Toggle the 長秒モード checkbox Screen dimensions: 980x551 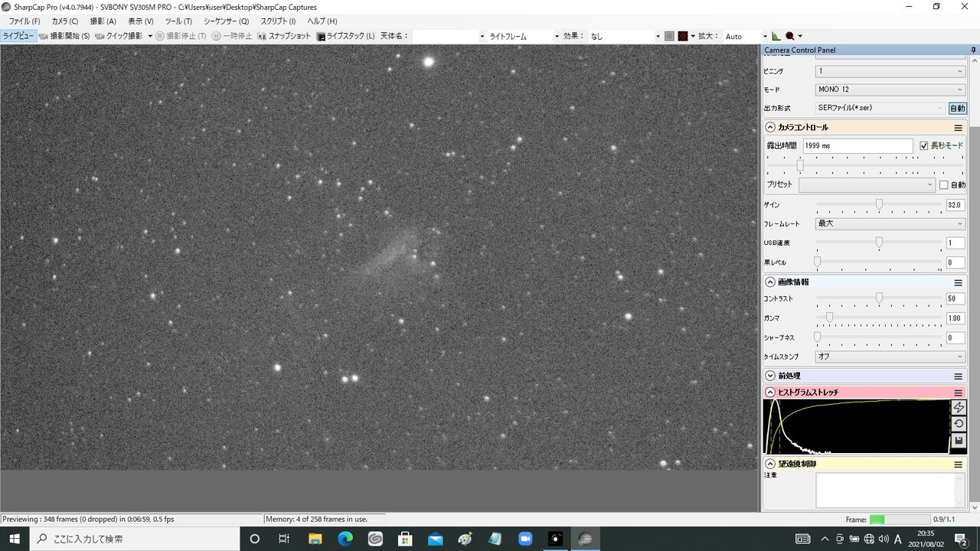click(x=924, y=145)
